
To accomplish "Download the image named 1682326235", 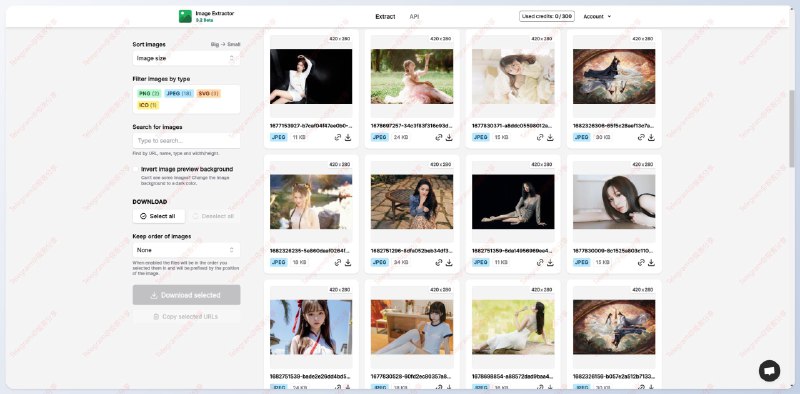I will (348, 262).
